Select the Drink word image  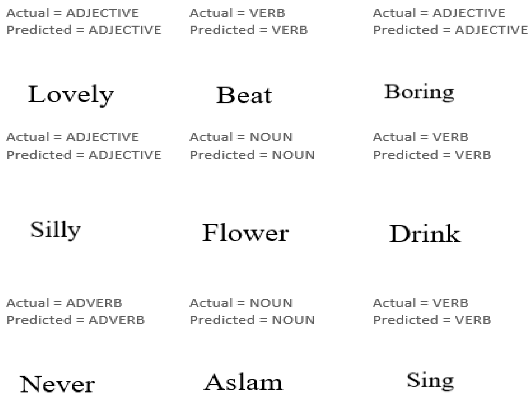coord(425,234)
